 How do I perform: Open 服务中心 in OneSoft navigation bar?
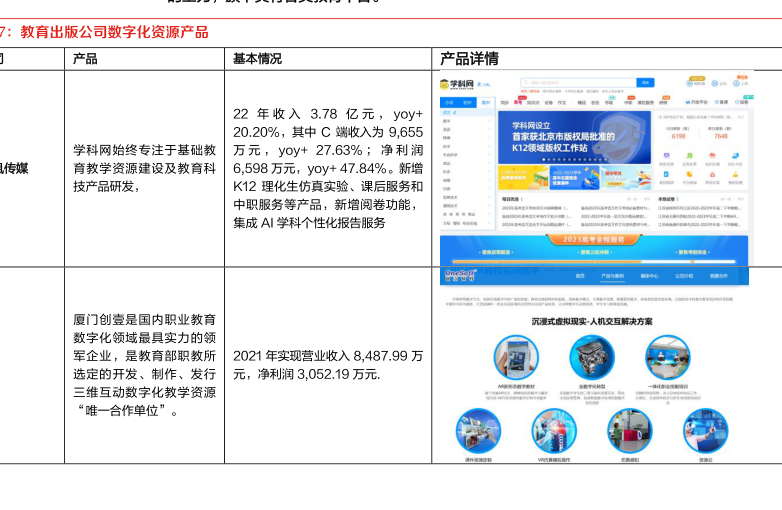point(649,276)
